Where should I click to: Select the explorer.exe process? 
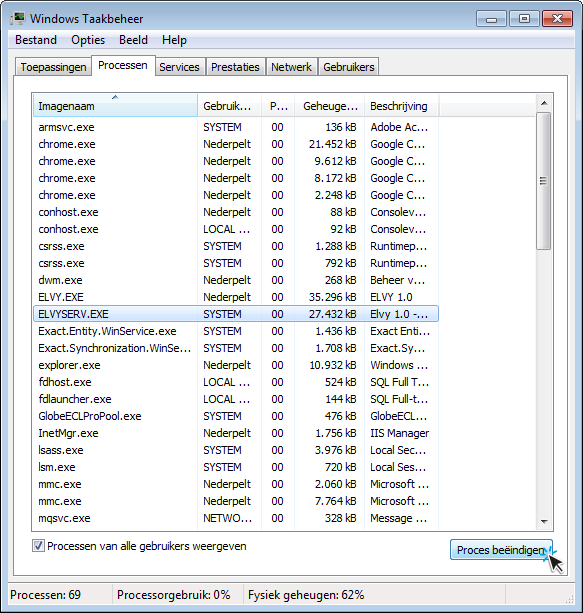click(x=236, y=365)
